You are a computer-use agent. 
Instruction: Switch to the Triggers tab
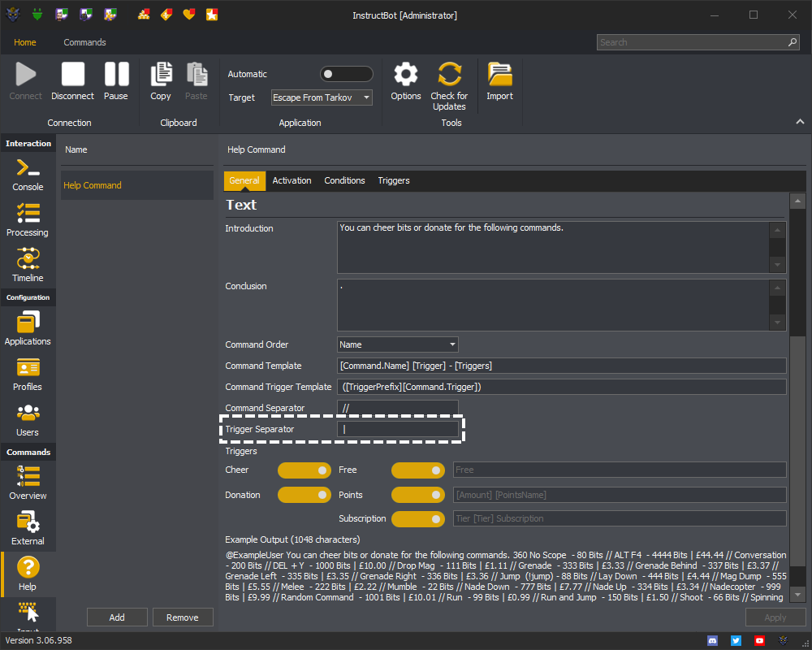coord(394,181)
